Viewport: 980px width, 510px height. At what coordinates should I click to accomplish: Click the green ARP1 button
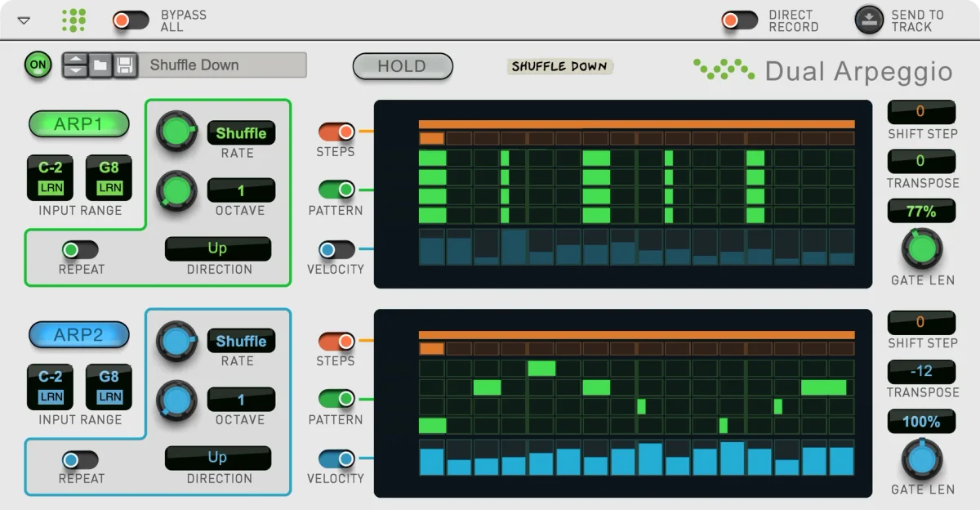[x=79, y=124]
